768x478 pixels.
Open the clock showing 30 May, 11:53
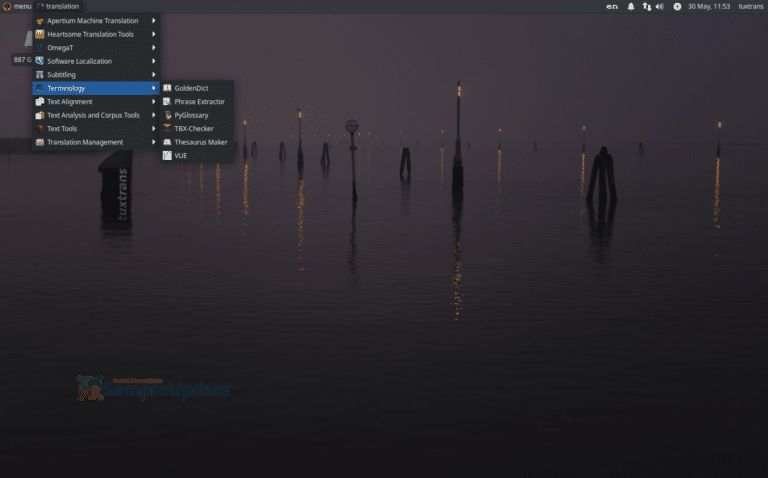click(709, 6)
